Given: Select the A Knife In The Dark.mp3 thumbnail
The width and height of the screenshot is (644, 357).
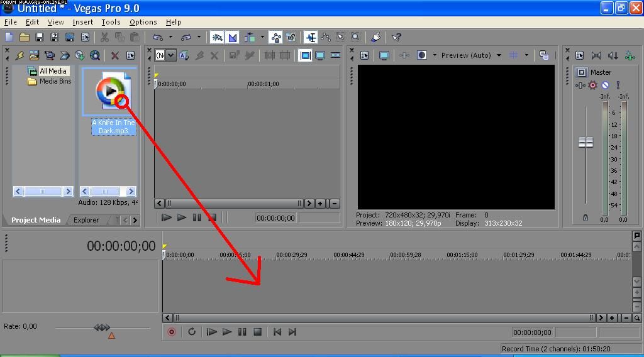Looking at the screenshot, I should (x=110, y=92).
